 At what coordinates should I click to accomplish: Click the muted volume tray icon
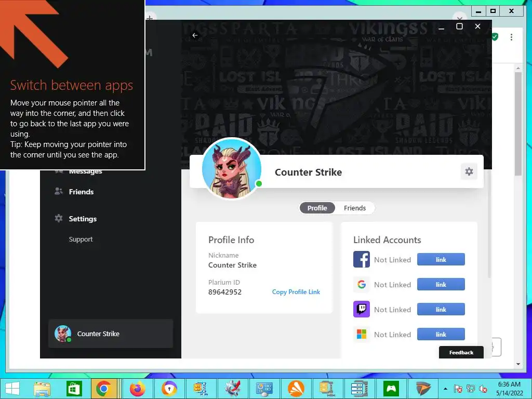[483, 389]
